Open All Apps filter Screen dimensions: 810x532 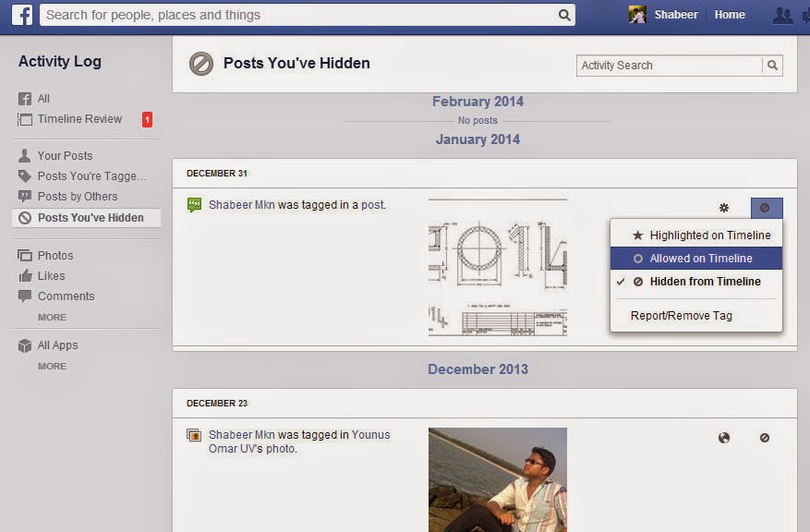57,345
